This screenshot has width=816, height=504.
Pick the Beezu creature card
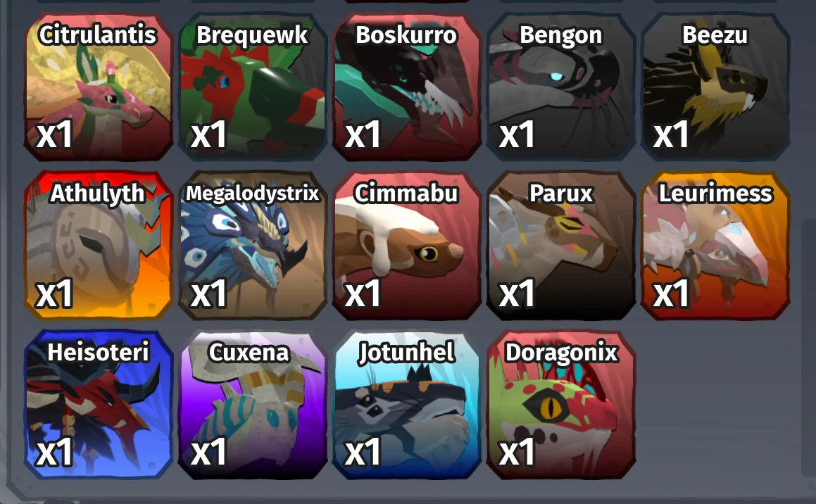pyautogui.click(x=715, y=87)
